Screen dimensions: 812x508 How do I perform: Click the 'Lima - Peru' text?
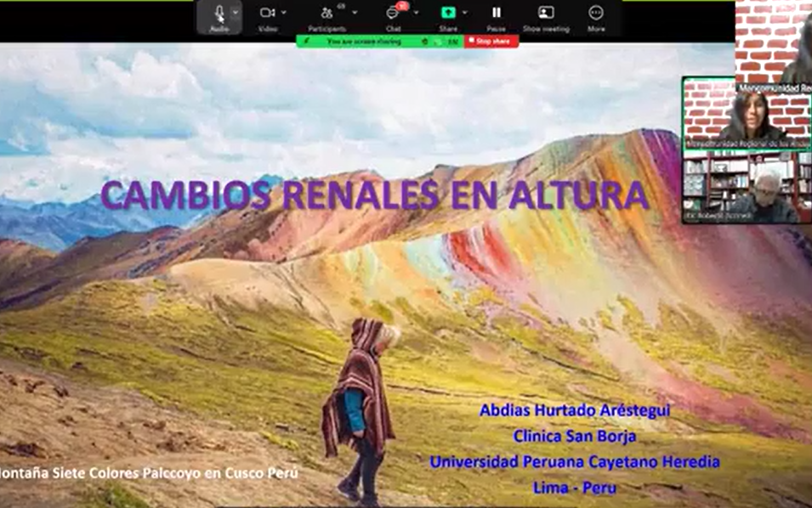(575, 488)
